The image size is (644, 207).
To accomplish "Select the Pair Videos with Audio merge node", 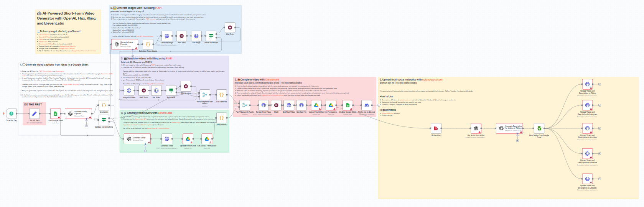I will (x=245, y=105).
